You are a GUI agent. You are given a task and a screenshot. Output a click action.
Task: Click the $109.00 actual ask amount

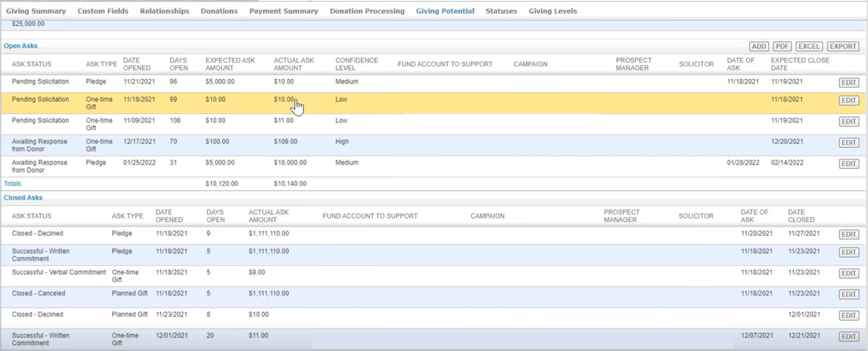click(x=285, y=142)
